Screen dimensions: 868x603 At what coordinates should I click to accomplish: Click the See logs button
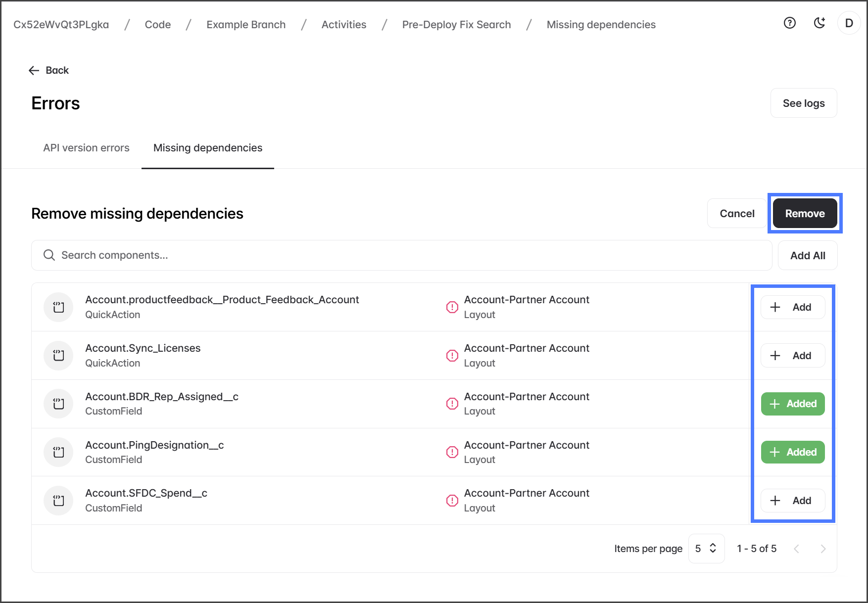click(x=803, y=103)
